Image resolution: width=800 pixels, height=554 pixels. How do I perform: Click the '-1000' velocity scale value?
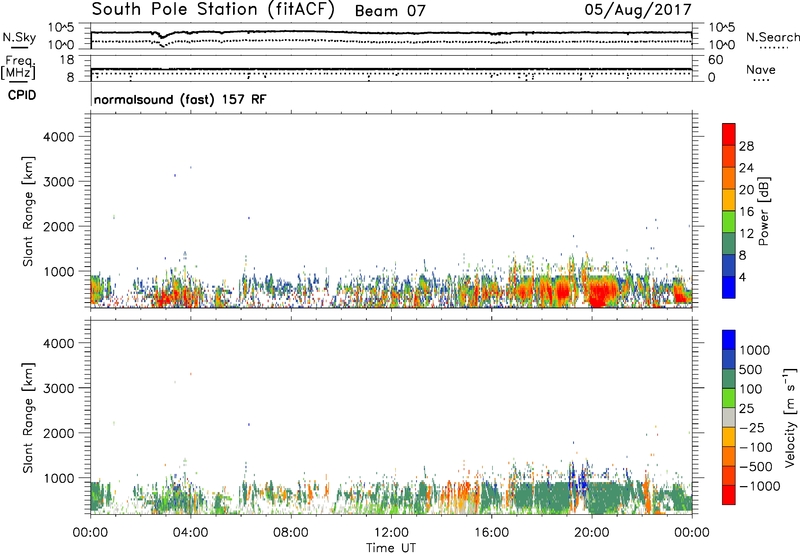(x=760, y=486)
